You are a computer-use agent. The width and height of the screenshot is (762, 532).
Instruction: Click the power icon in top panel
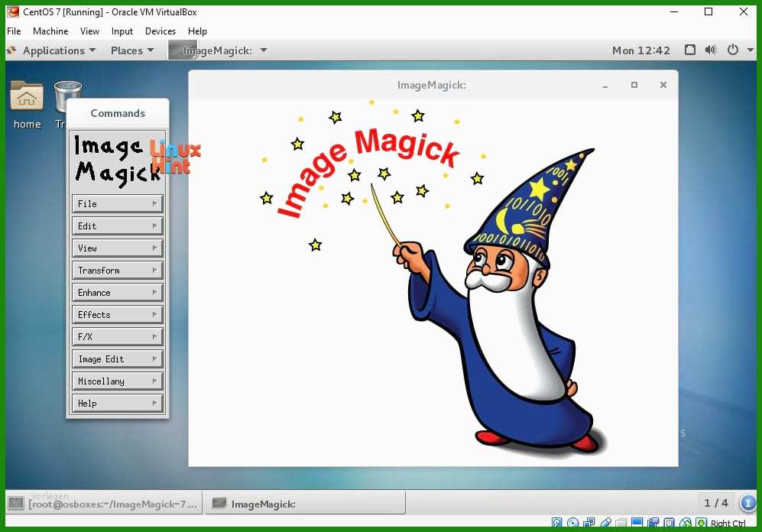click(732, 50)
